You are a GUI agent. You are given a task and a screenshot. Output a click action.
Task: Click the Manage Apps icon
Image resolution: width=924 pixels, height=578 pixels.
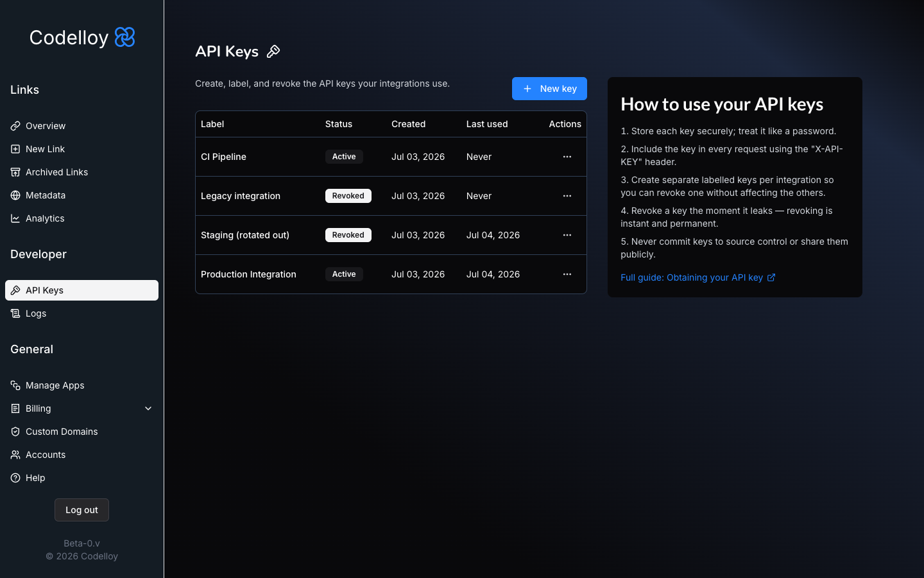pyautogui.click(x=15, y=385)
